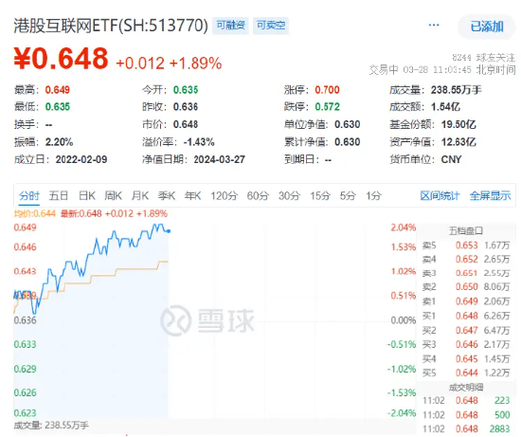Click the blue latest-price dot on chart
Image resolution: width=521 pixels, height=437 pixels.
(x=169, y=231)
